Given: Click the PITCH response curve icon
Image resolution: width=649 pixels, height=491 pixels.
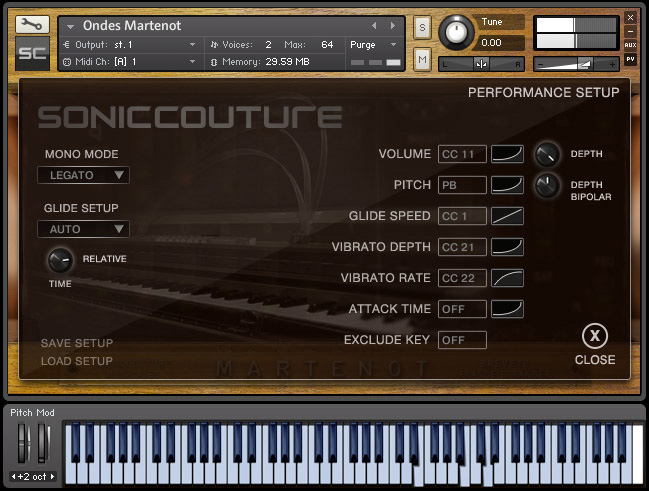Looking at the screenshot, I should pyautogui.click(x=507, y=185).
